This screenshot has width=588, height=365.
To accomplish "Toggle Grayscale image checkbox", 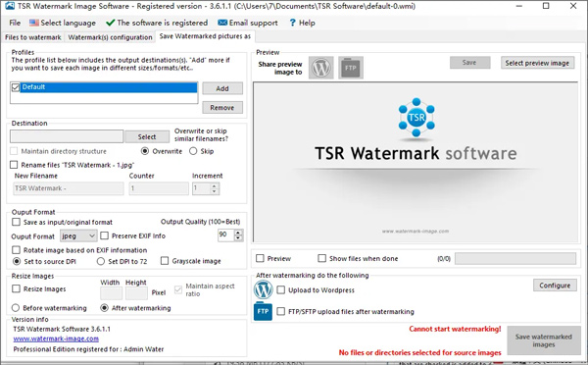I will (x=165, y=261).
